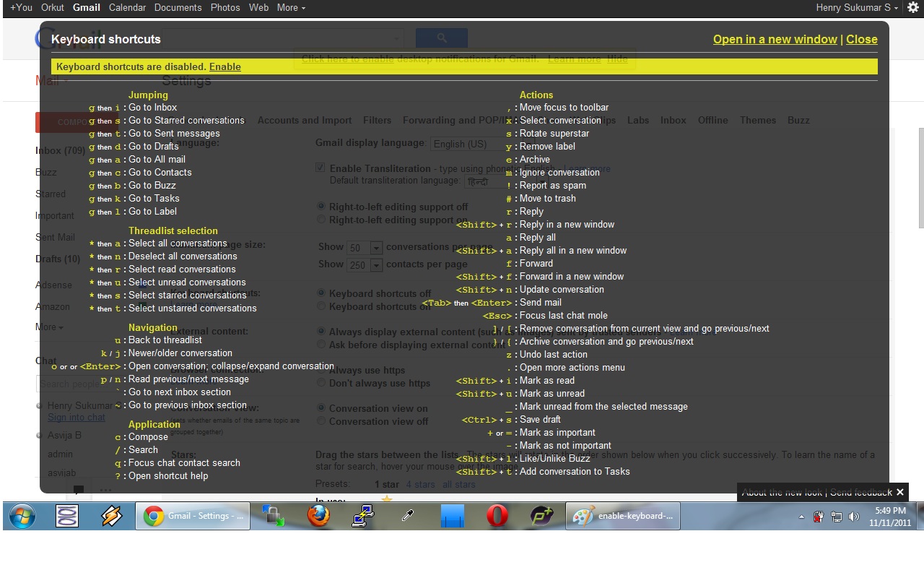Click the Windows Start orb
Viewport: 924px width, 578px height.
(x=22, y=516)
